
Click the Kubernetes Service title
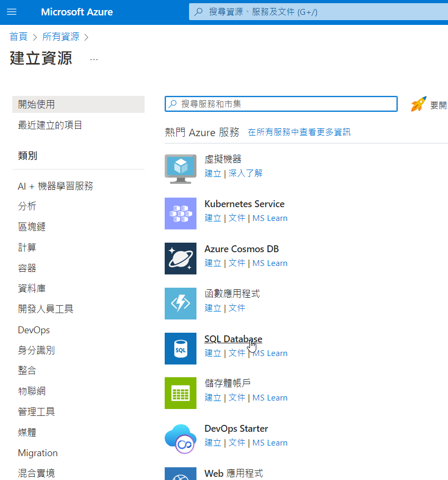(x=245, y=204)
